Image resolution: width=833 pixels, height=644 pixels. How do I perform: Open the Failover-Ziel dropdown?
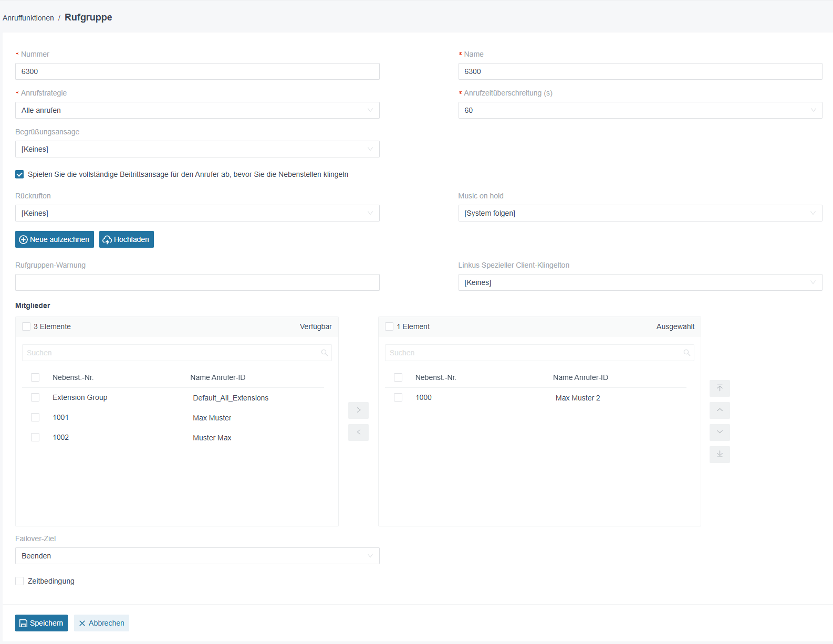click(197, 556)
